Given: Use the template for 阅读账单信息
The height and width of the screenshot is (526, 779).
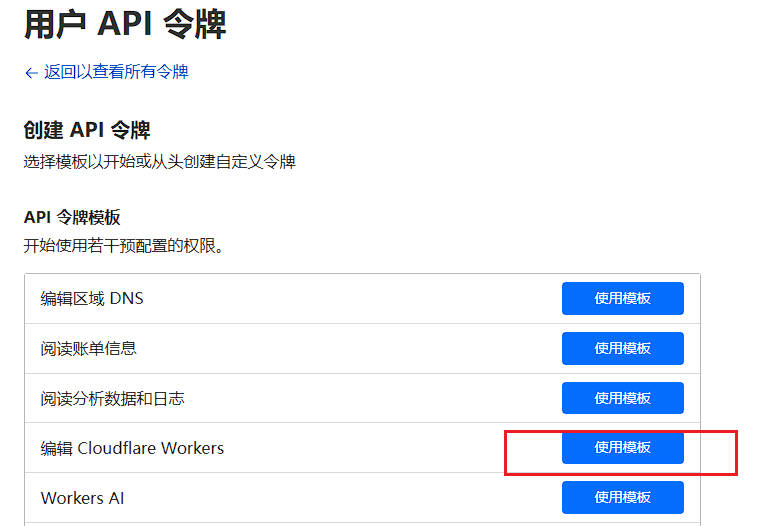Looking at the screenshot, I should point(622,348).
